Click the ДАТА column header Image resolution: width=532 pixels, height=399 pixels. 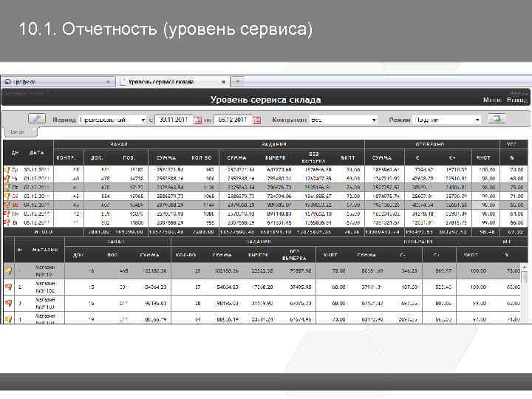36,153
